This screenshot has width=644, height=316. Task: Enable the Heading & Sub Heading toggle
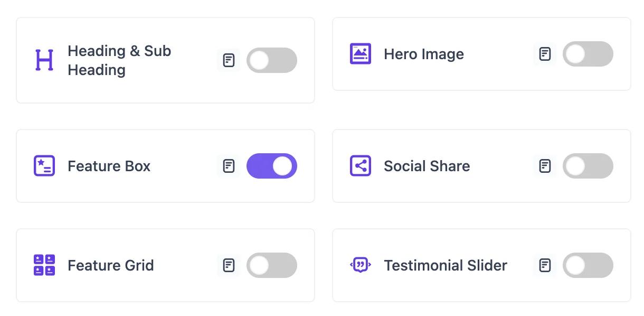[x=272, y=60]
